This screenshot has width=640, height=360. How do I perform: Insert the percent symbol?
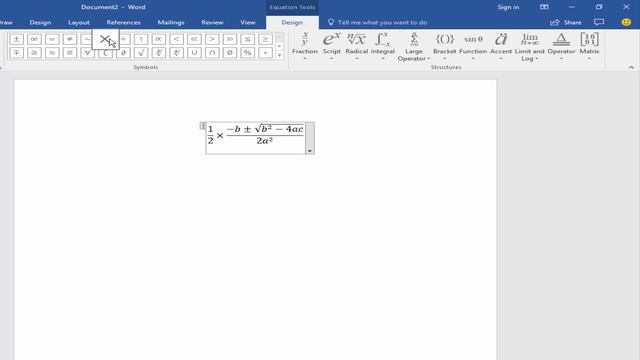(x=247, y=53)
